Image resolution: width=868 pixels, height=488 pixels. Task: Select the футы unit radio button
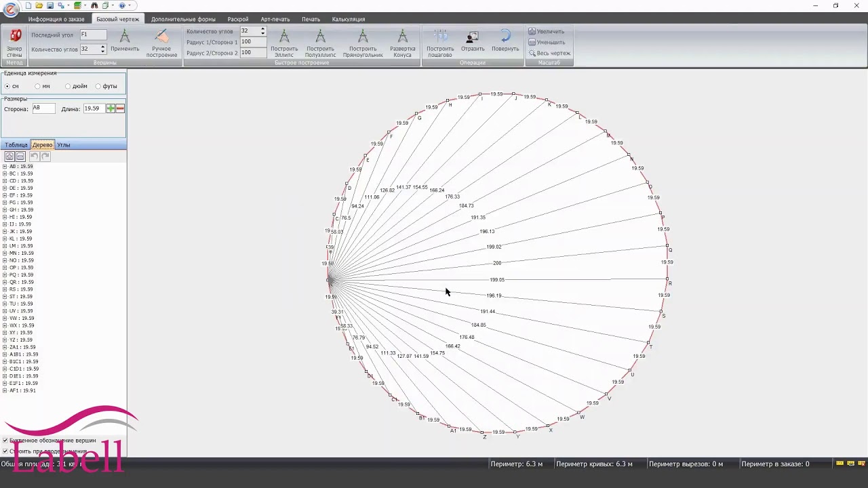[x=98, y=86]
